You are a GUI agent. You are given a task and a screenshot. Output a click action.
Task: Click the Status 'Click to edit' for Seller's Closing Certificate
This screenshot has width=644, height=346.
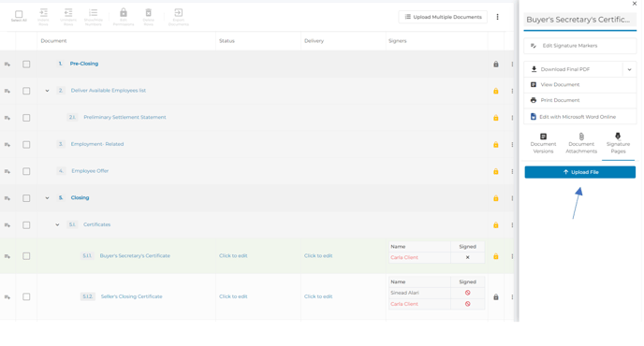[233, 296]
